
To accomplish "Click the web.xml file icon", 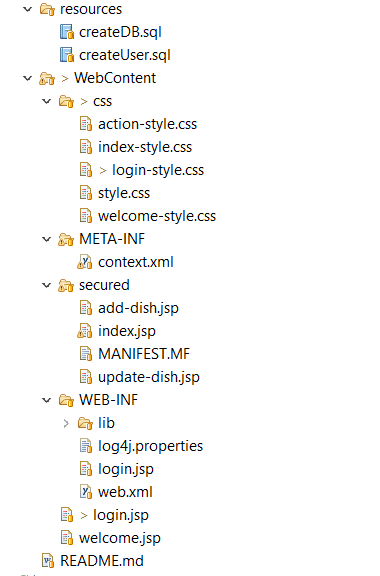I will click(x=86, y=492).
